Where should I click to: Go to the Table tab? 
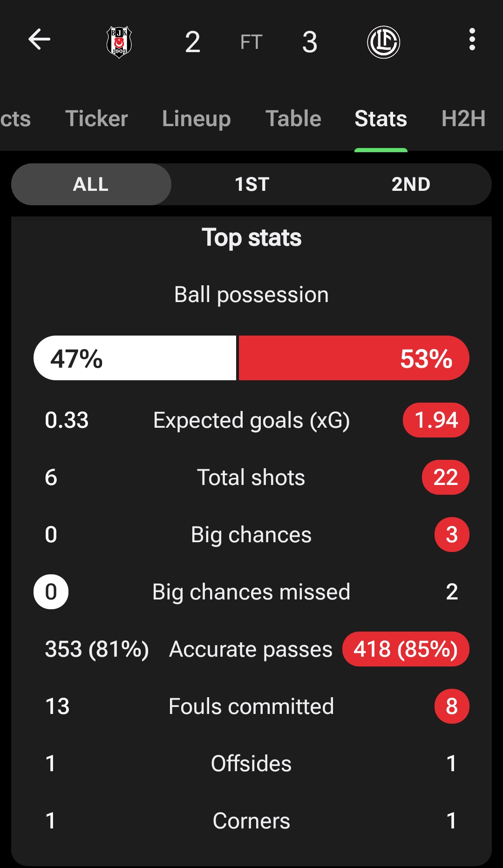[x=293, y=119]
